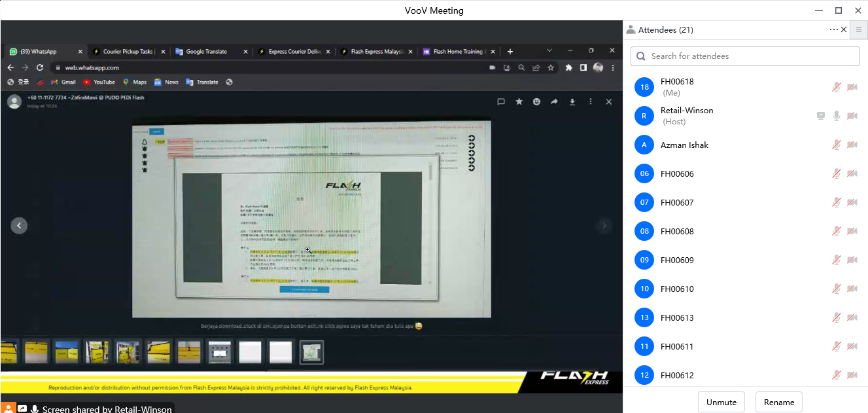Click the "08" avatar in attendee list
This screenshot has width=868, height=413.
644,231
